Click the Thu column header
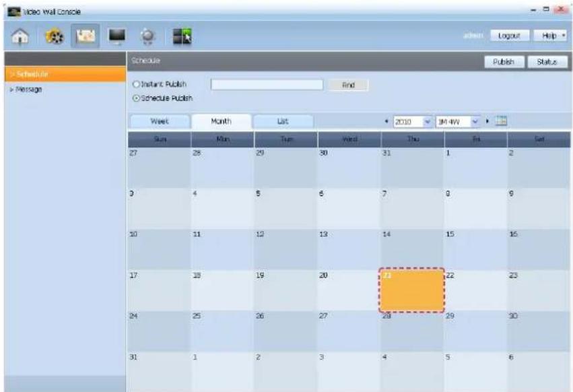This screenshot has width=573, height=392. pyautogui.click(x=413, y=139)
